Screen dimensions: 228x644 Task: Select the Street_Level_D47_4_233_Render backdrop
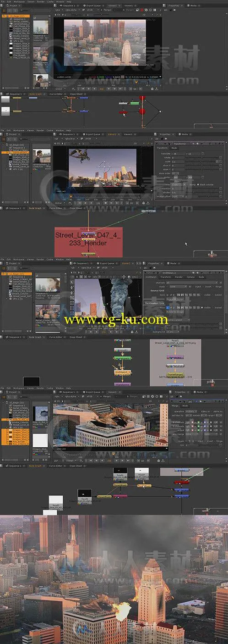click(x=88, y=242)
